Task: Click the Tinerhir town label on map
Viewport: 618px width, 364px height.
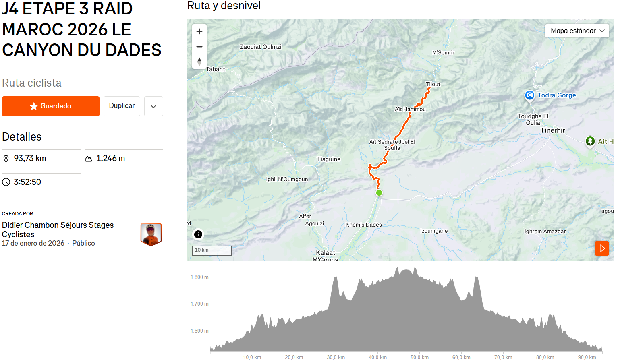Action: (553, 130)
